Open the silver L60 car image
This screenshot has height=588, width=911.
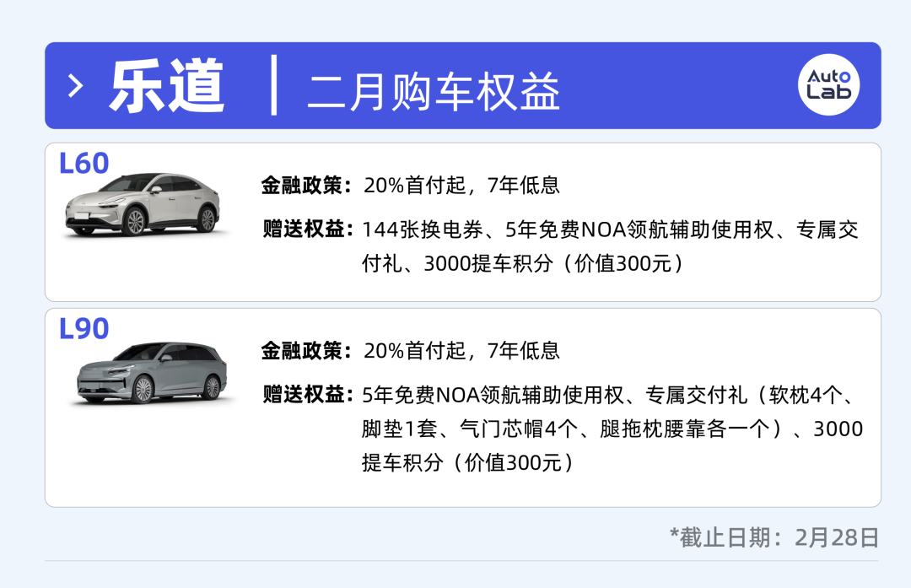click(143, 204)
